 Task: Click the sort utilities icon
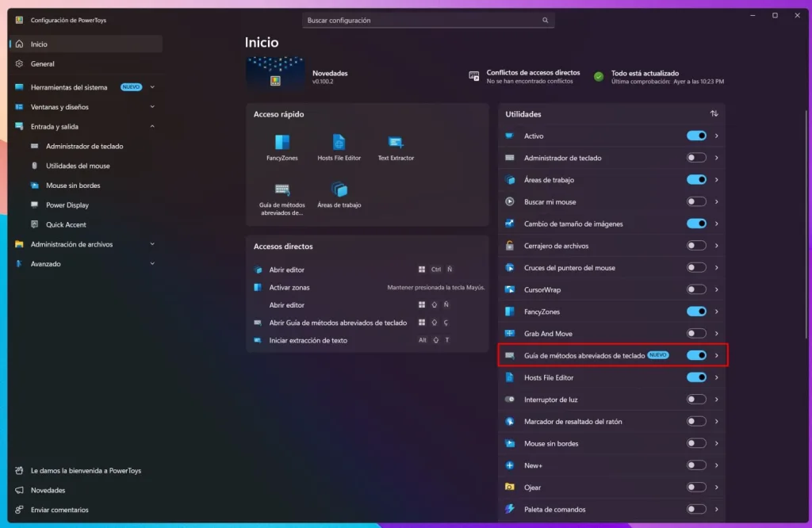714,113
